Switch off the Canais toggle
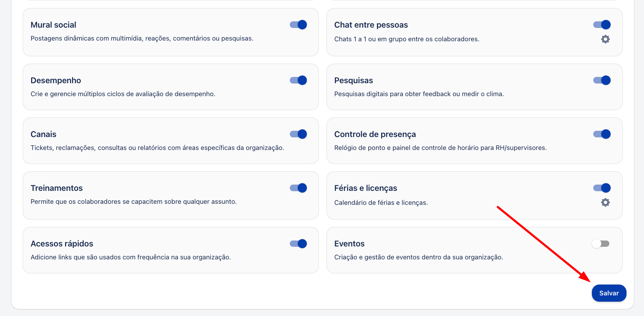The width and height of the screenshot is (644, 316). coord(298,134)
